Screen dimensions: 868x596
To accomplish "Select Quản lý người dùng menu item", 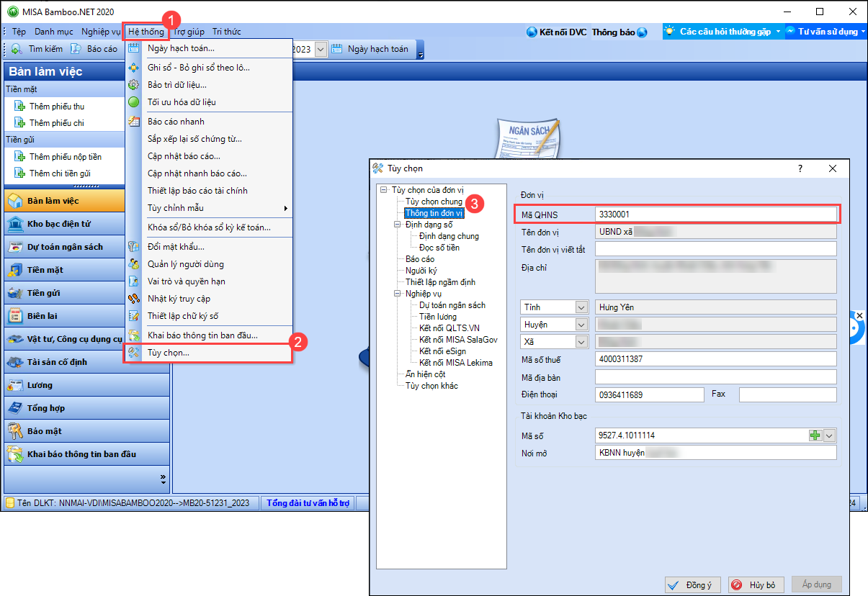I will 209,264.
